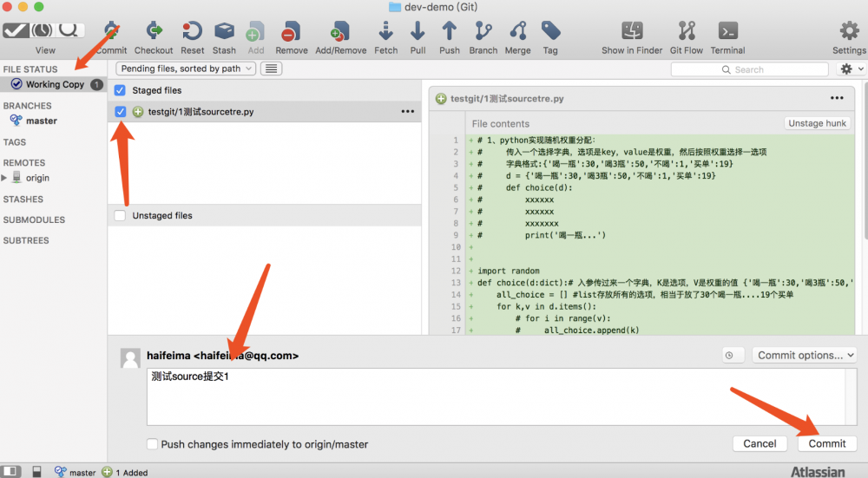
Task: Click the STASHES sidebar section
Action: [23, 200]
